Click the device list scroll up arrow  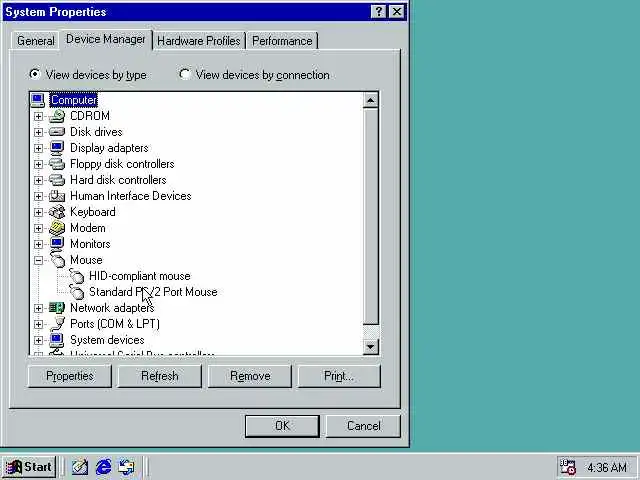[371, 100]
